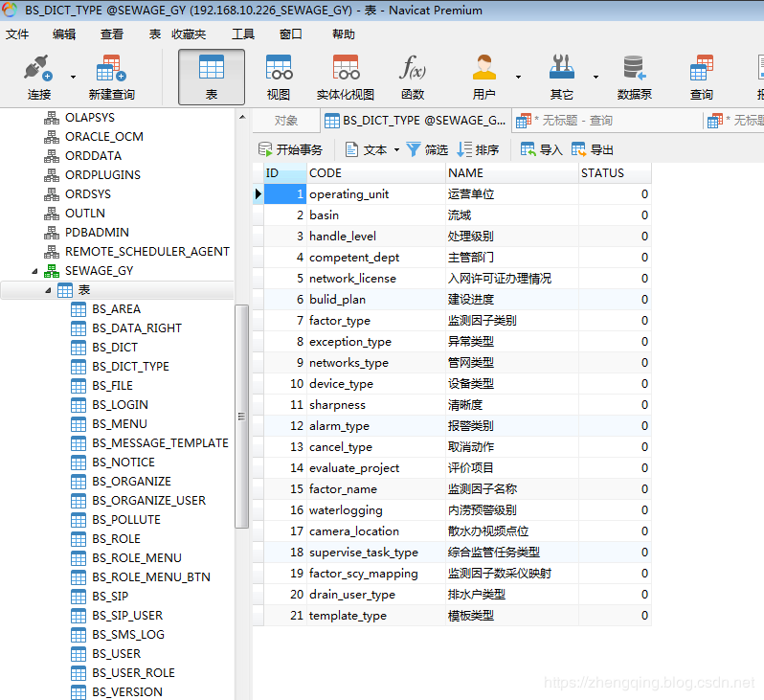The image size is (764, 700).
Task: Open Materialized View (实体化视图) icon
Action: pyautogui.click(x=346, y=68)
